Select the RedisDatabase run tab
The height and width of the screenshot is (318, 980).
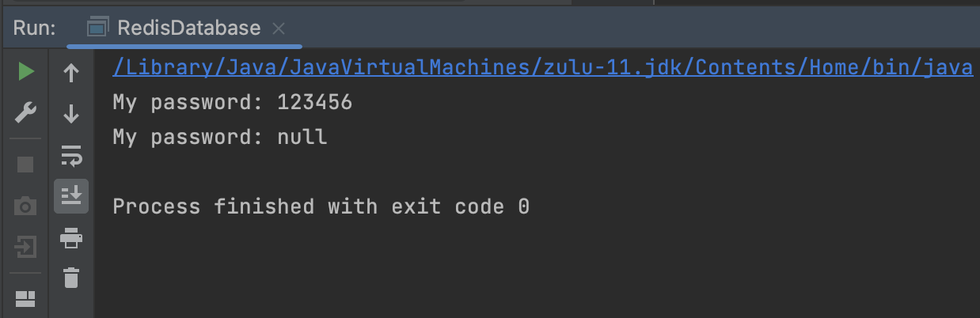[188, 28]
